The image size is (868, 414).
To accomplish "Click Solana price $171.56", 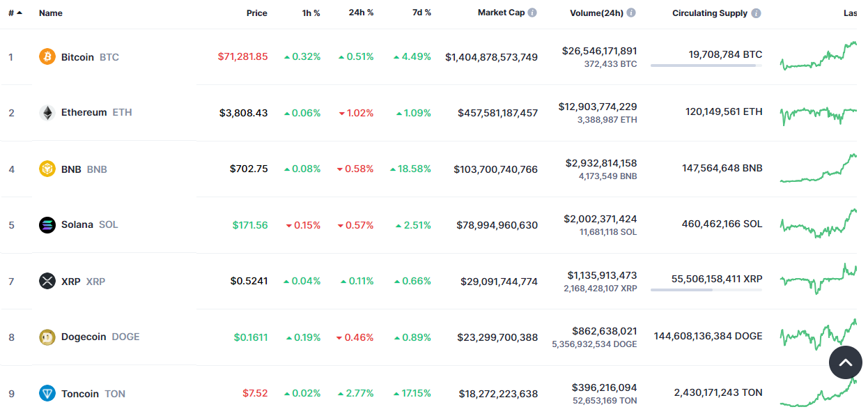I will tap(250, 225).
